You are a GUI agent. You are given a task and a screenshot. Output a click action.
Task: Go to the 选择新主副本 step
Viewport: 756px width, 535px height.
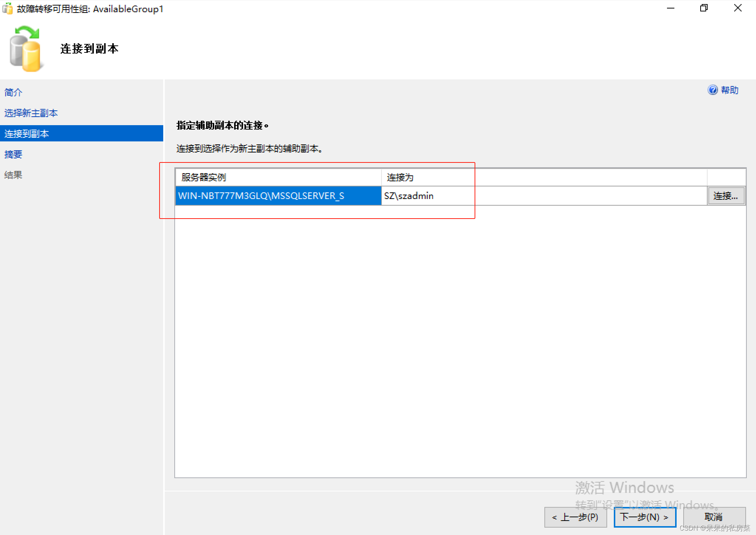pyautogui.click(x=31, y=113)
